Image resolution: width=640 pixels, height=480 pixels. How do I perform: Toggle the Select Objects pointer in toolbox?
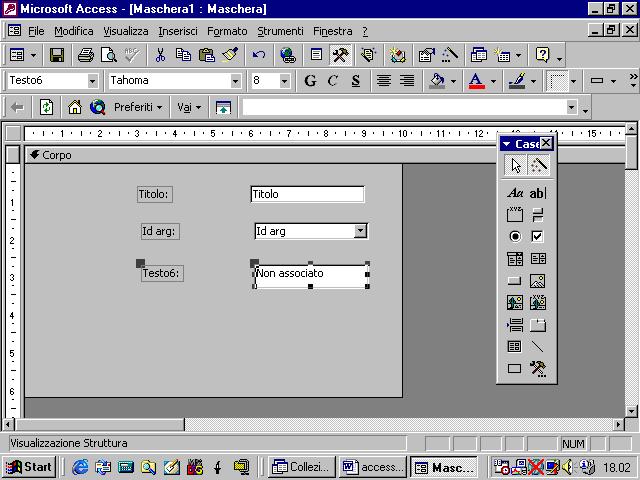tap(516, 165)
